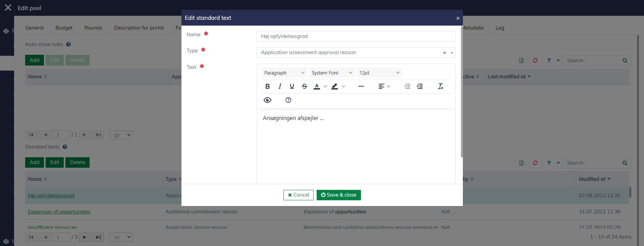Open the highlight color menu arrow
This screenshot has width=644, height=246.
coord(343,86)
